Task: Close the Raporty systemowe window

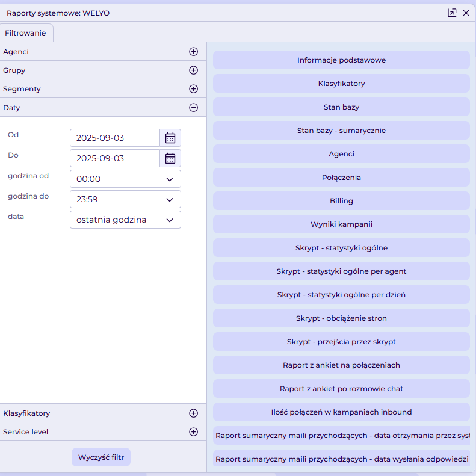Action: 466,13
